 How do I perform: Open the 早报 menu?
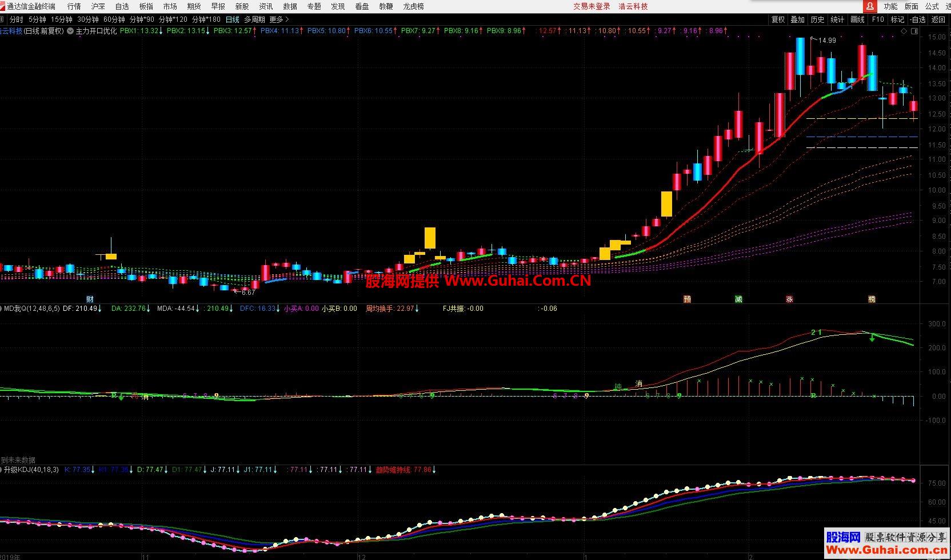218,6
